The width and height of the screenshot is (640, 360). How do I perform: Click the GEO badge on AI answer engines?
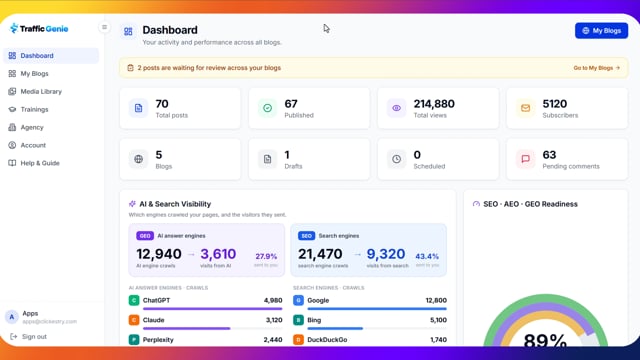(x=145, y=236)
